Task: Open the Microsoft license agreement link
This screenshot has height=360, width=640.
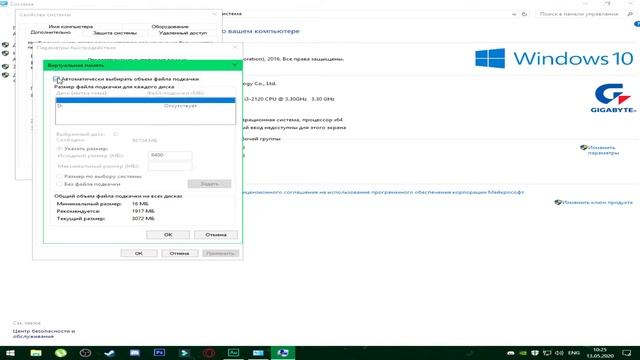Action: tap(383, 192)
